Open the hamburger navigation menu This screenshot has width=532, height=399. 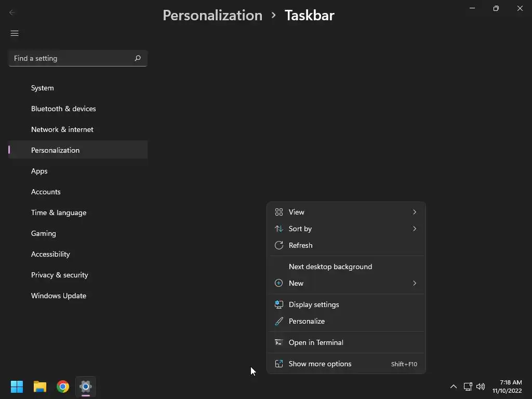(15, 33)
